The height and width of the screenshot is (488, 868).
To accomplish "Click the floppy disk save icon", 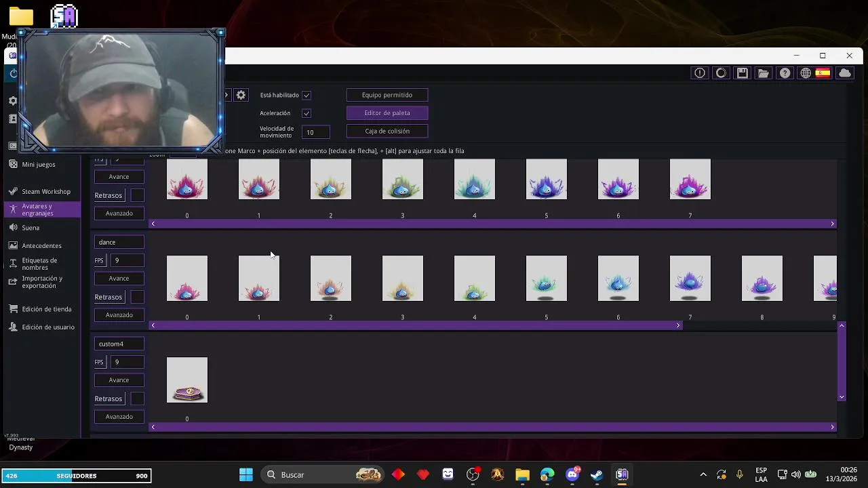I will click(743, 73).
